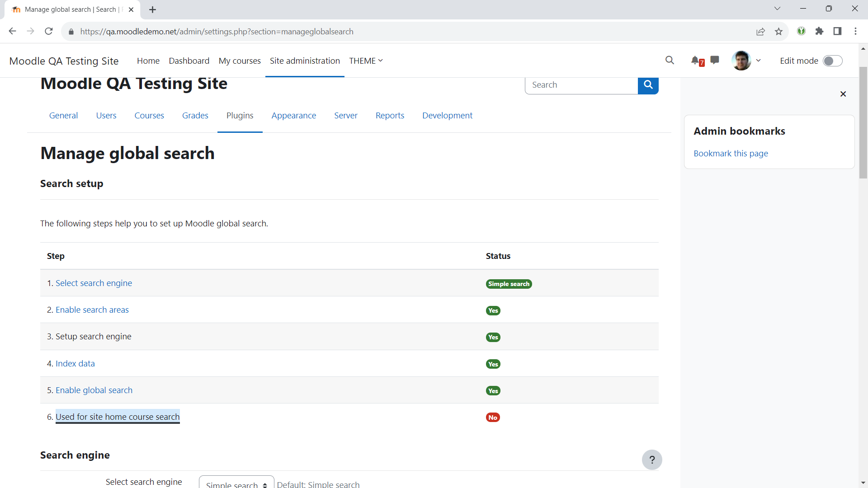Click the browser Back arrow
Viewport: 868px width, 488px height.
click(13, 31)
